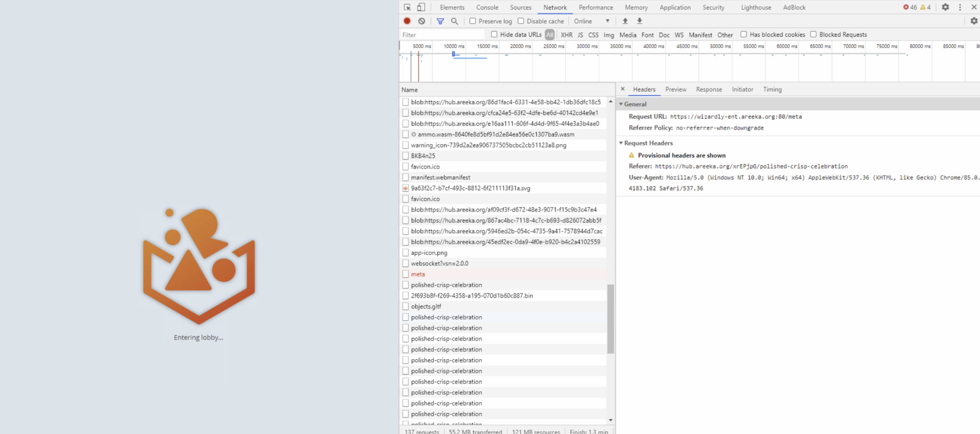This screenshot has width=980, height=434.
Task: Show the Timing tab of request
Action: pyautogui.click(x=772, y=89)
